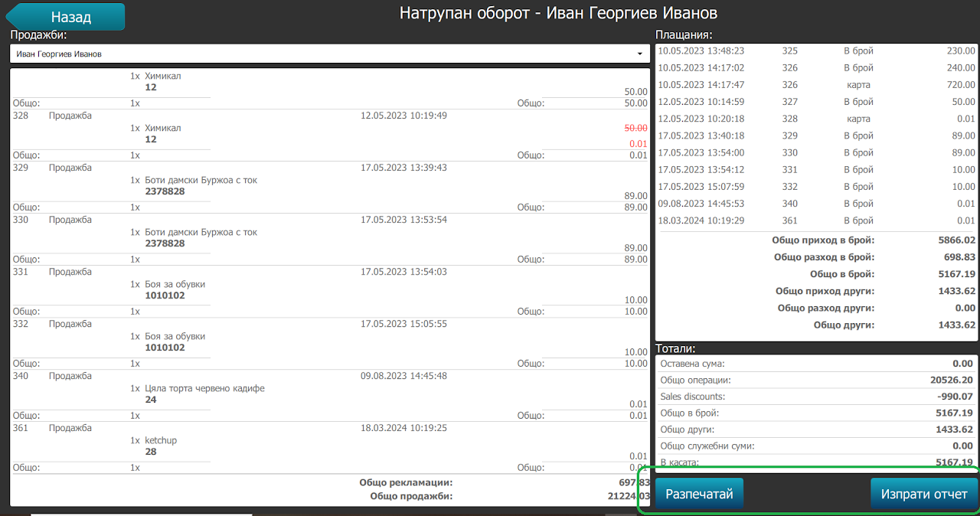Viewport: 980px width, 516px height.
Task: Select payment dated 18.03.2024 10:19:29
Action: coord(817,220)
